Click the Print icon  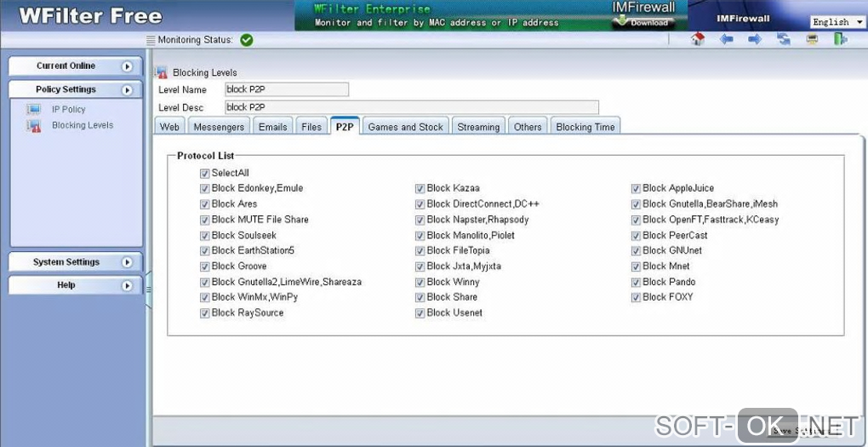812,39
